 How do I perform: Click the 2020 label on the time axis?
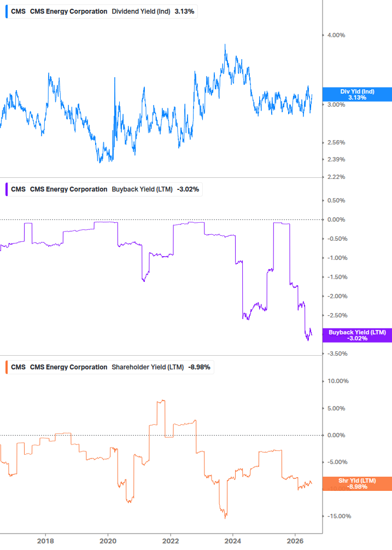[108, 541]
